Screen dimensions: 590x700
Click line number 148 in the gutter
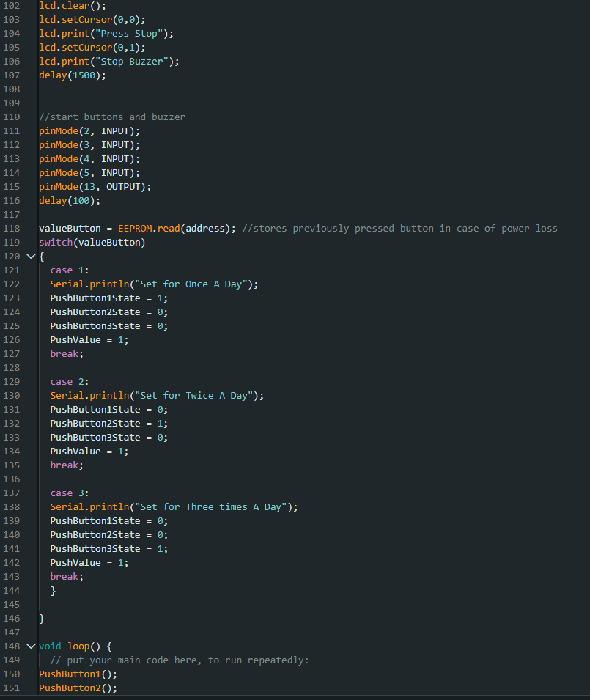(12, 646)
